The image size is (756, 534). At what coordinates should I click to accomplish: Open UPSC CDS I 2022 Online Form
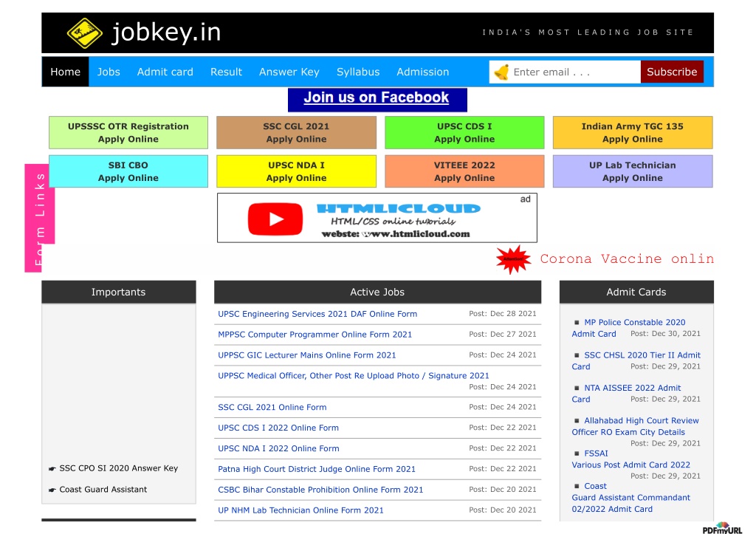click(x=278, y=428)
